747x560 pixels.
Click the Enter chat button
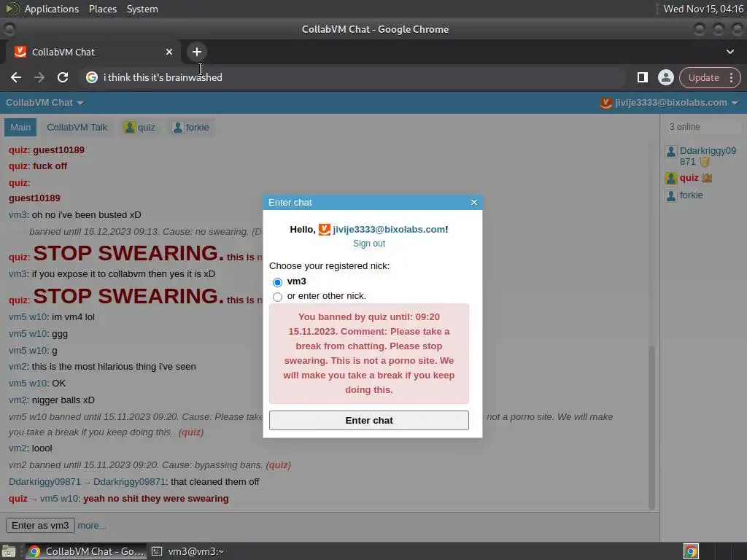(368, 421)
